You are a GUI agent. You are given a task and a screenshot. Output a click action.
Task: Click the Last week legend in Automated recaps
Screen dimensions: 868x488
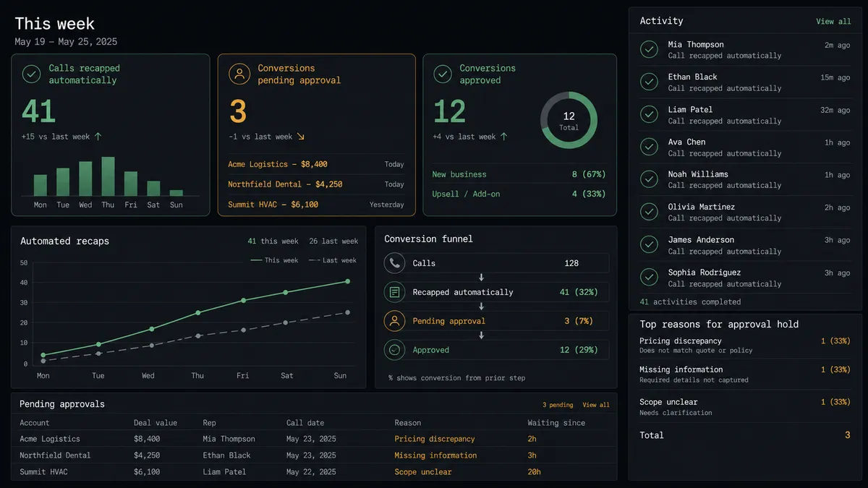tap(333, 260)
